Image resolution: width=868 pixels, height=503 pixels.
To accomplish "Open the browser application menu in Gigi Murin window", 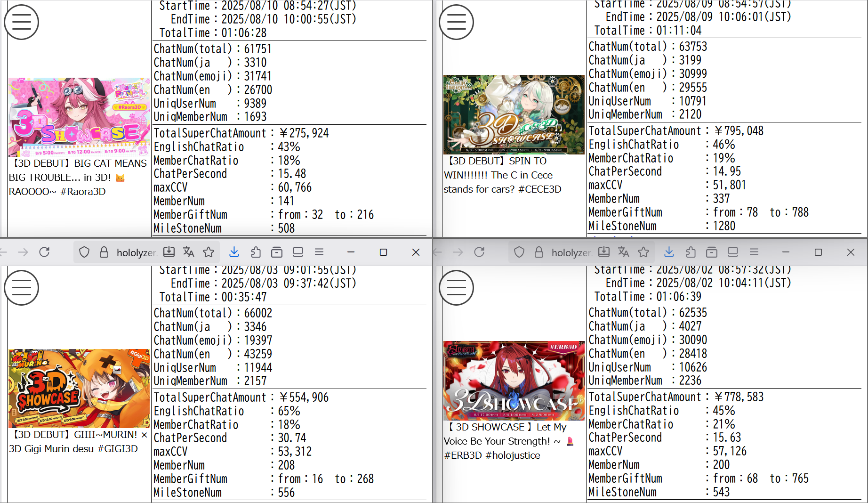I will pyautogui.click(x=319, y=252).
